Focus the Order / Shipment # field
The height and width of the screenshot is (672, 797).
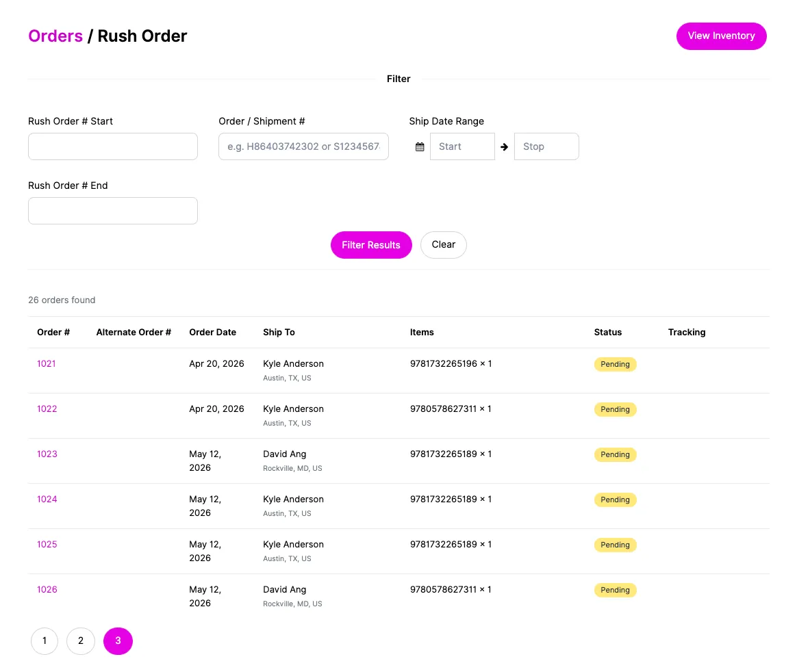coord(303,146)
